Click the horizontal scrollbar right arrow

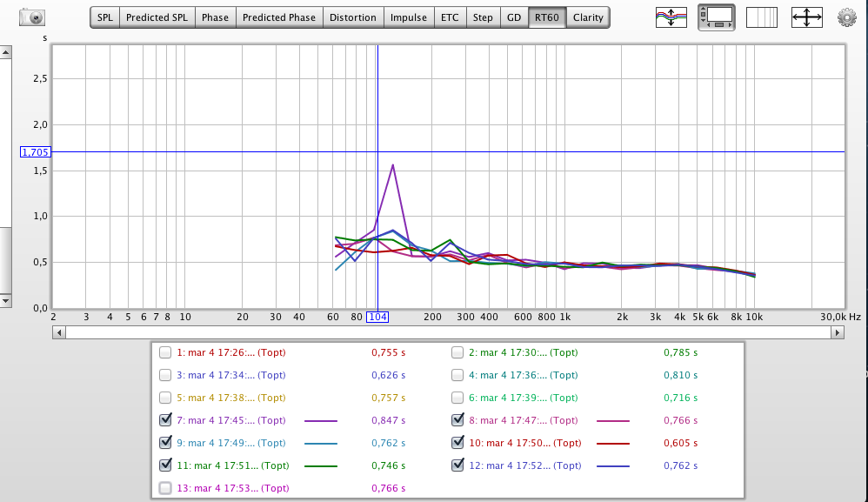pyautogui.click(x=838, y=332)
